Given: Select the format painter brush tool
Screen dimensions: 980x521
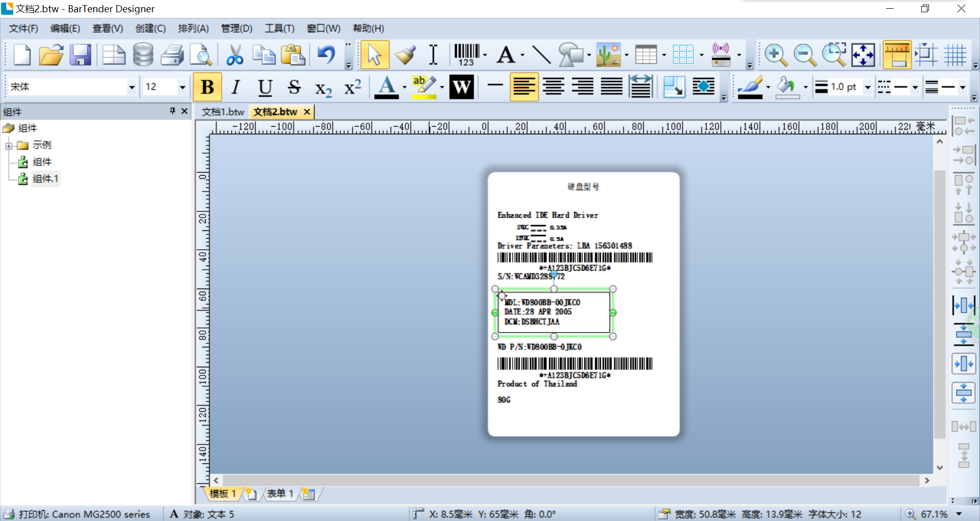Looking at the screenshot, I should tap(405, 55).
